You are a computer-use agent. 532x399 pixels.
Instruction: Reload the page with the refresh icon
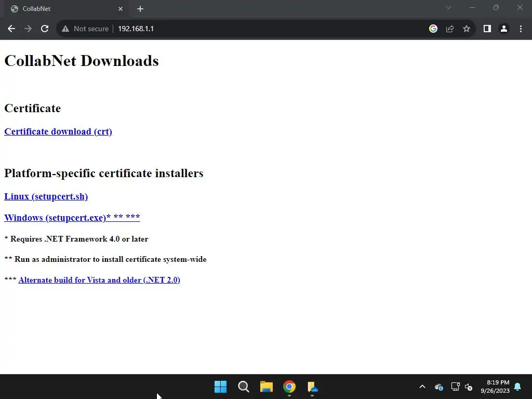click(45, 29)
